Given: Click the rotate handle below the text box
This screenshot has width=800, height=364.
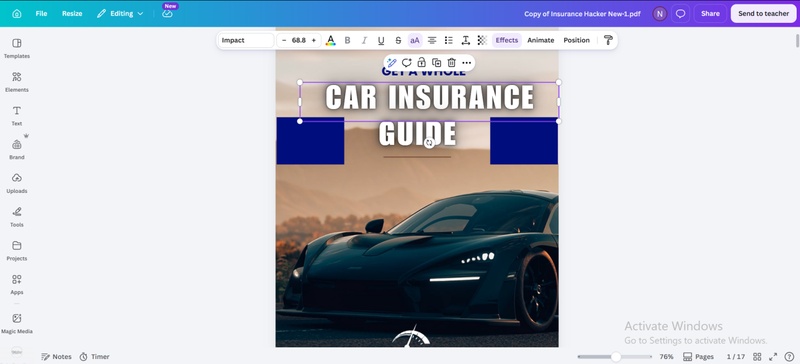Looking at the screenshot, I should (429, 143).
